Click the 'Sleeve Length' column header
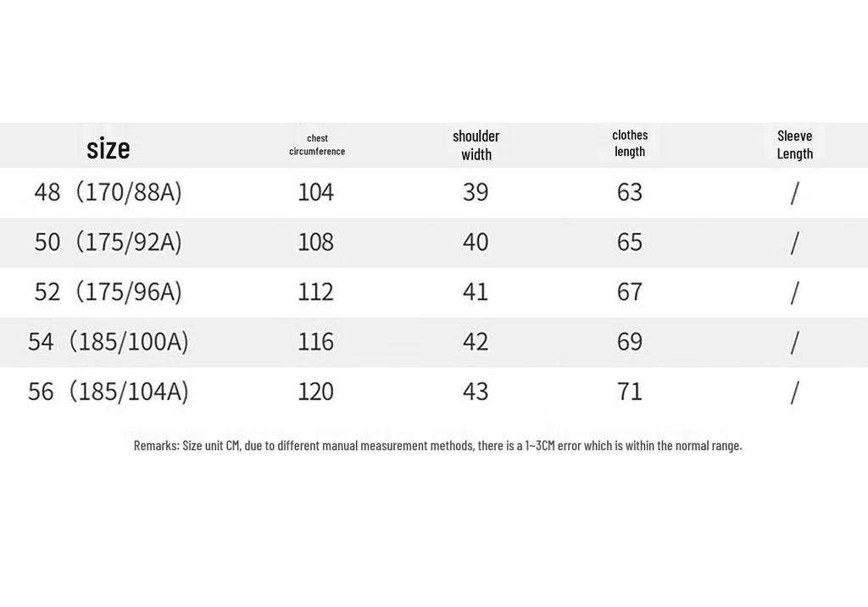This screenshot has height=607, width=868. [795, 145]
